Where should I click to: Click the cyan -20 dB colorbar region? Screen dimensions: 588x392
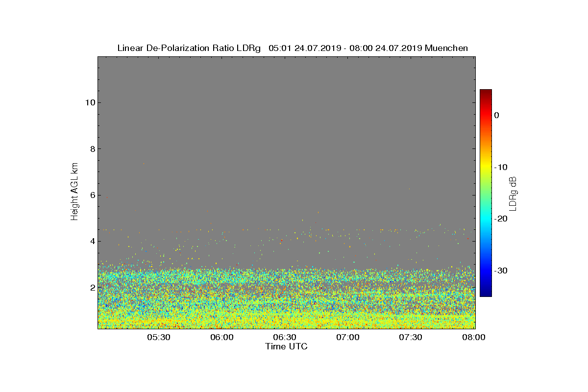pos(486,219)
